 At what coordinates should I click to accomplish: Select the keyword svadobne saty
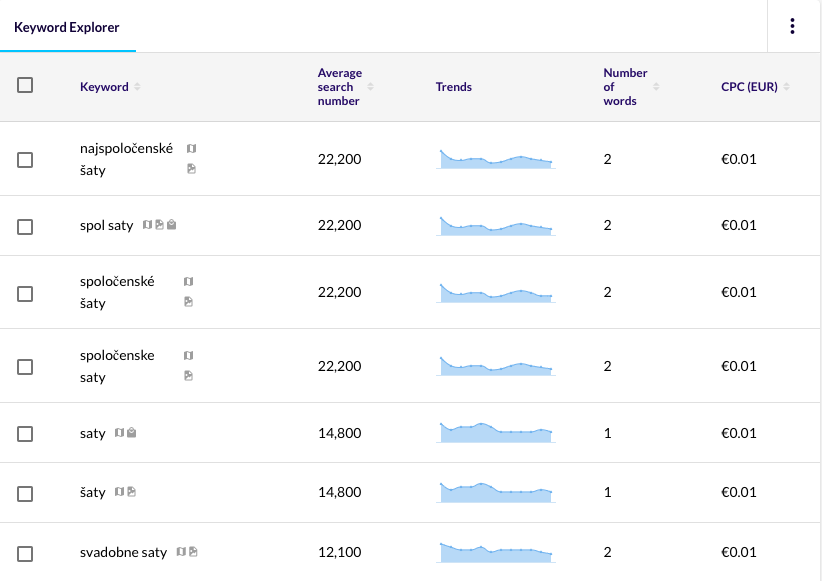[123, 552]
